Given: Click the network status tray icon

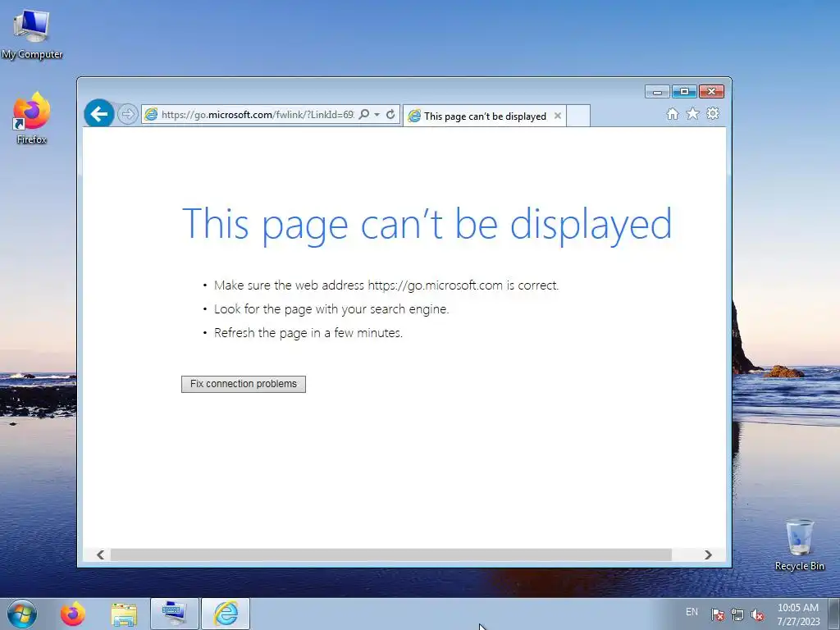Looking at the screenshot, I should point(737,614).
